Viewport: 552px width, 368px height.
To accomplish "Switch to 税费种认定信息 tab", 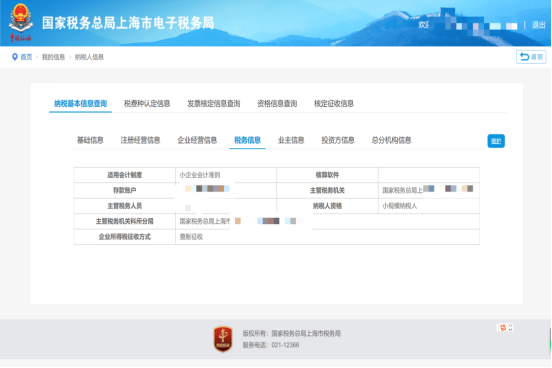I will (147, 104).
